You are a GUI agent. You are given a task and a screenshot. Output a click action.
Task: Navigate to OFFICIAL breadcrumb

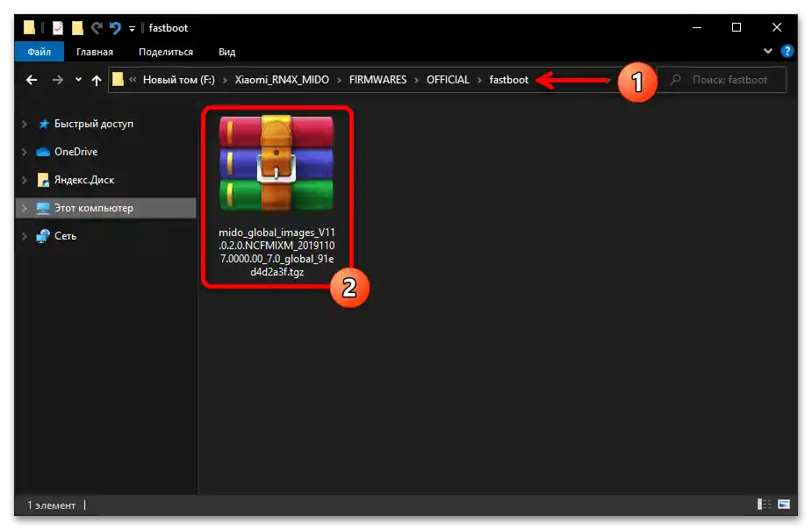pos(448,80)
